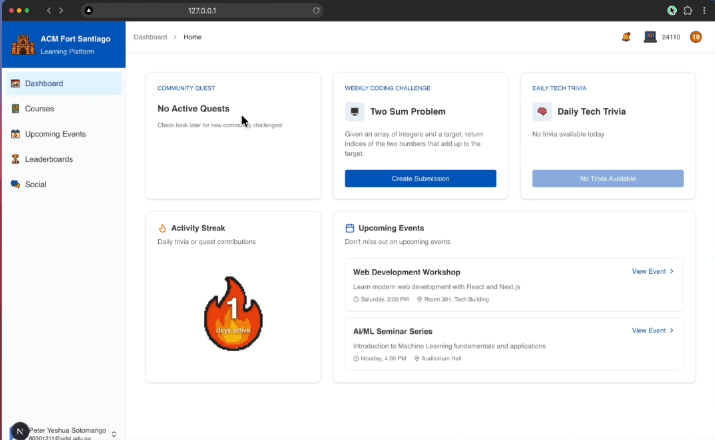Click View Event for Web Development Workshop
The height and width of the screenshot is (440, 715).
(652, 271)
